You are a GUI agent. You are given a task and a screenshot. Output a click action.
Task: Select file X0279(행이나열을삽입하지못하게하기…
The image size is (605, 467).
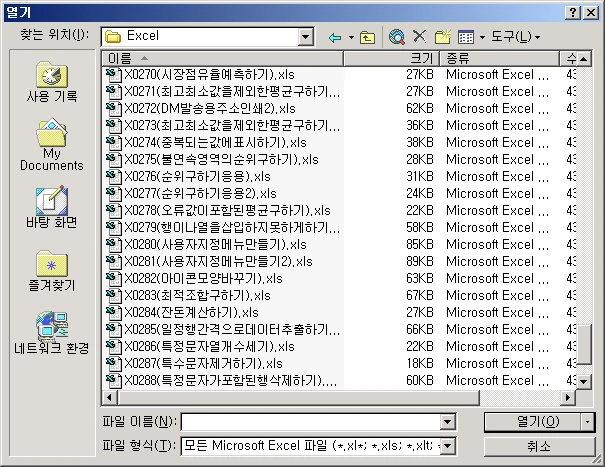tap(232, 227)
